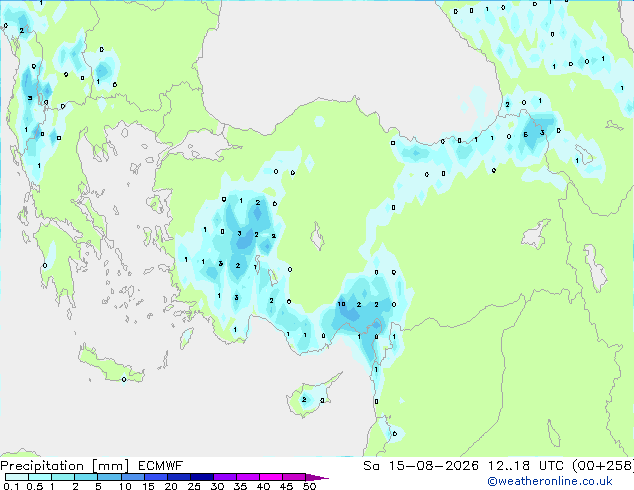634x490 pixels.
Task: Click the Precipitation [mm] ECMWF title
Action: 92,466
